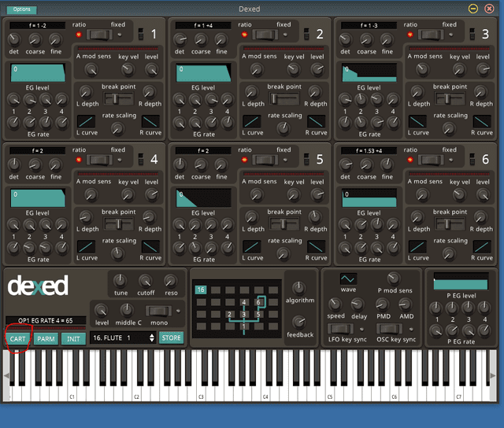
Task: Click the CART button
Action: point(17,338)
